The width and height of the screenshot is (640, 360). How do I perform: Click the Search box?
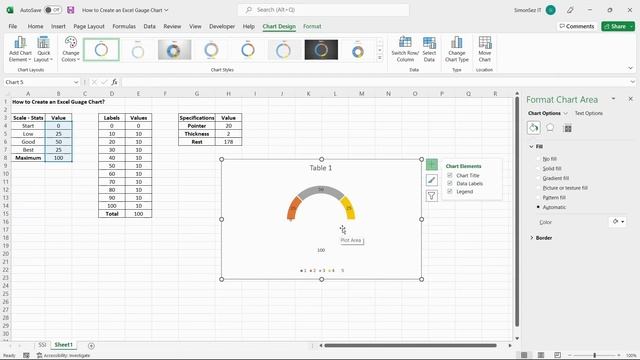click(323, 10)
